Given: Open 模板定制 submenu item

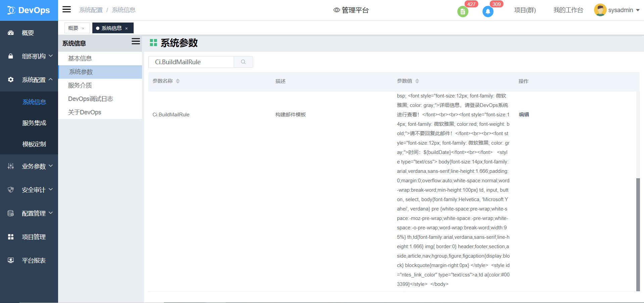Looking at the screenshot, I should pyautogui.click(x=34, y=144).
